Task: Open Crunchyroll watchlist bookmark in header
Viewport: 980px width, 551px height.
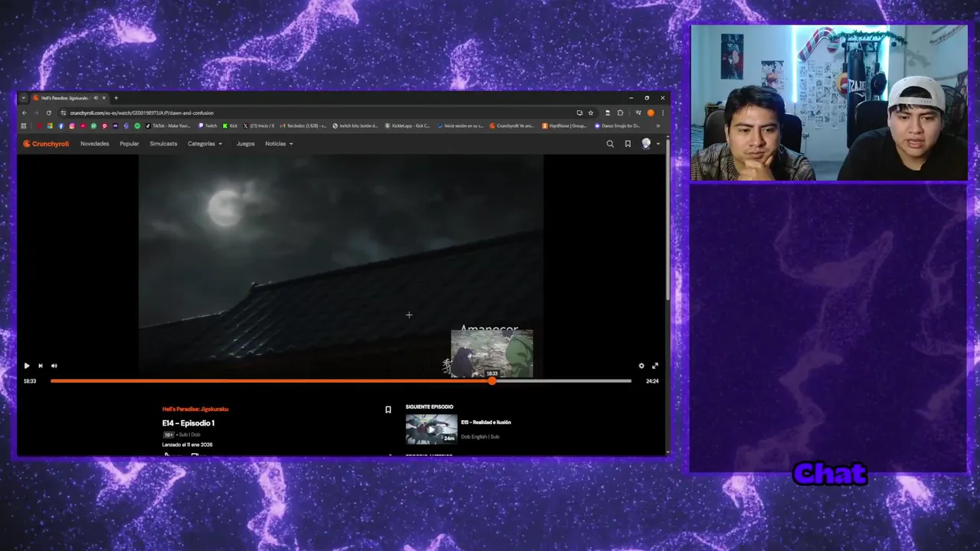Action: pos(628,144)
